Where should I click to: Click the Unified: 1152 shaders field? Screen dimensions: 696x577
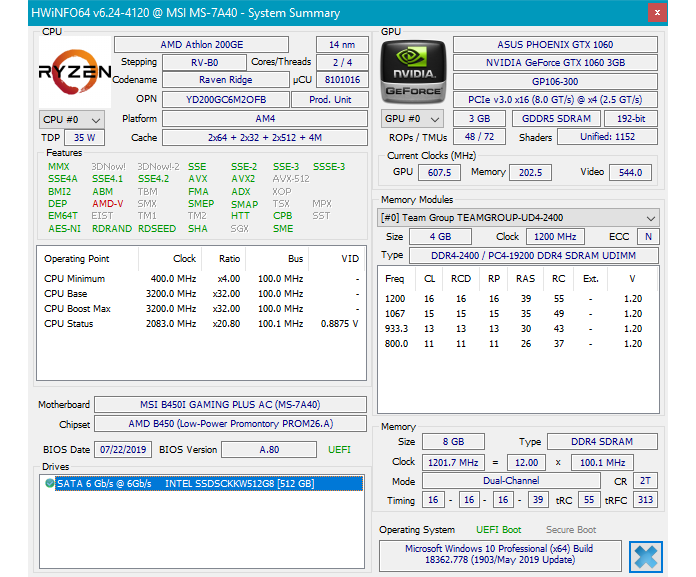point(607,137)
